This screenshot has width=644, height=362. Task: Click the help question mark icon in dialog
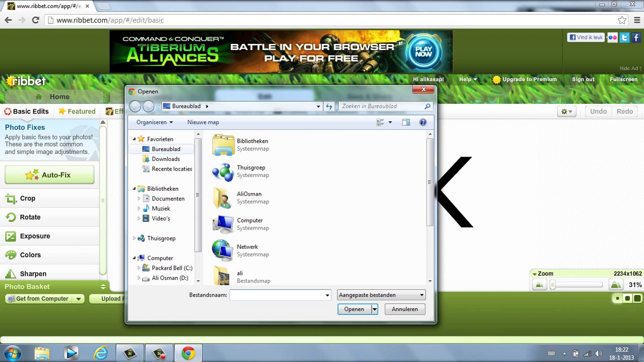pos(423,122)
